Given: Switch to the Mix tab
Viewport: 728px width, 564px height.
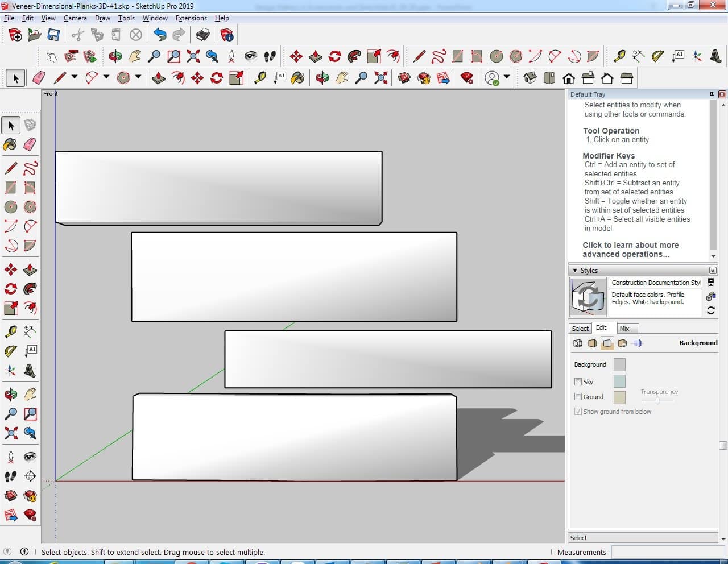Looking at the screenshot, I should coord(624,329).
